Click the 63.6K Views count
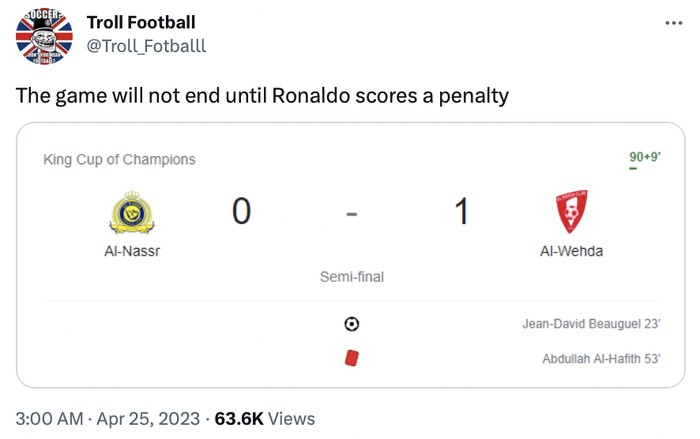 pos(264,418)
